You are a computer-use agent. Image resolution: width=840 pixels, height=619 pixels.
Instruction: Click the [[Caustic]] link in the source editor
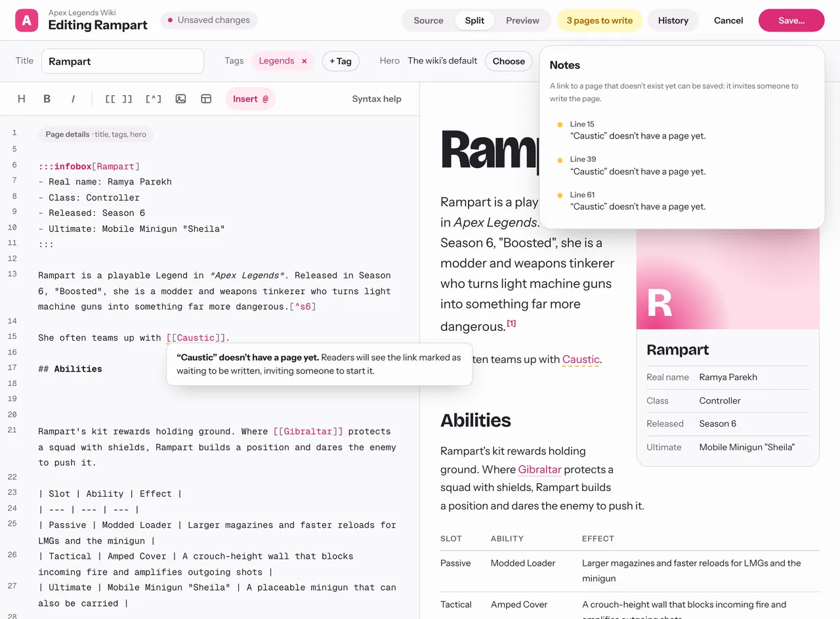196,338
